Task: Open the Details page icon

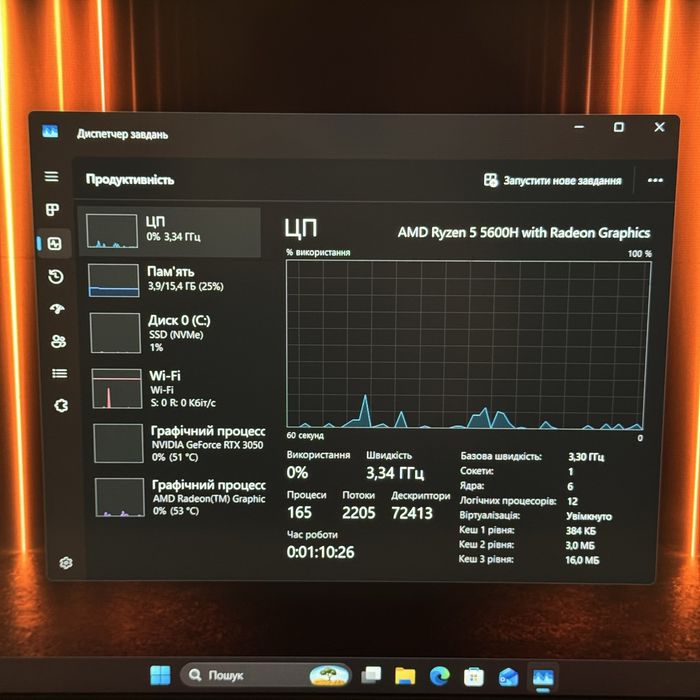Action: coord(60,373)
